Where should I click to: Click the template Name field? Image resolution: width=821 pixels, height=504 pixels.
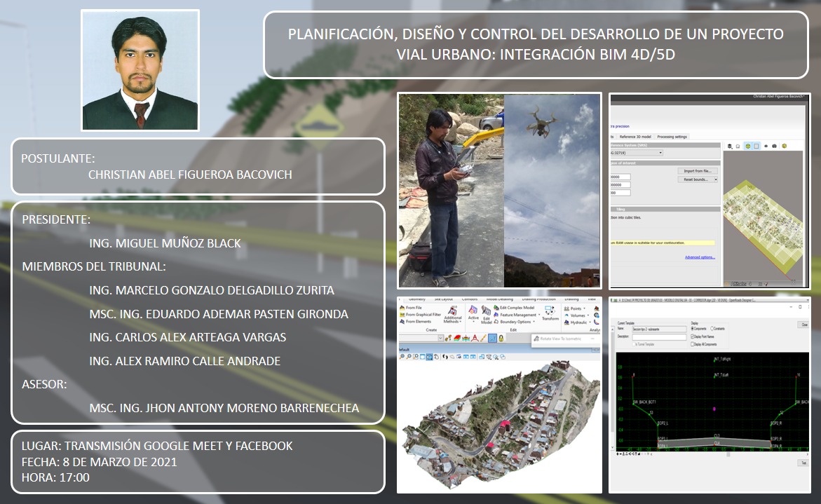(659, 329)
